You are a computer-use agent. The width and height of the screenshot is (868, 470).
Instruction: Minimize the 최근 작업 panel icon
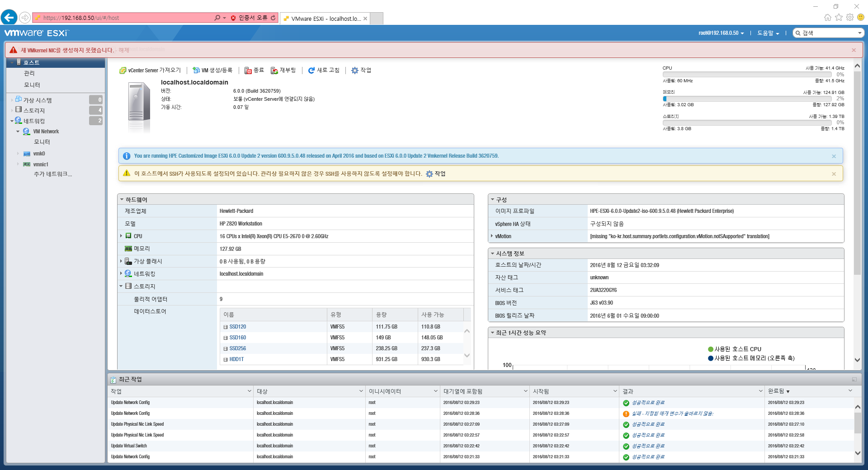(x=854, y=380)
